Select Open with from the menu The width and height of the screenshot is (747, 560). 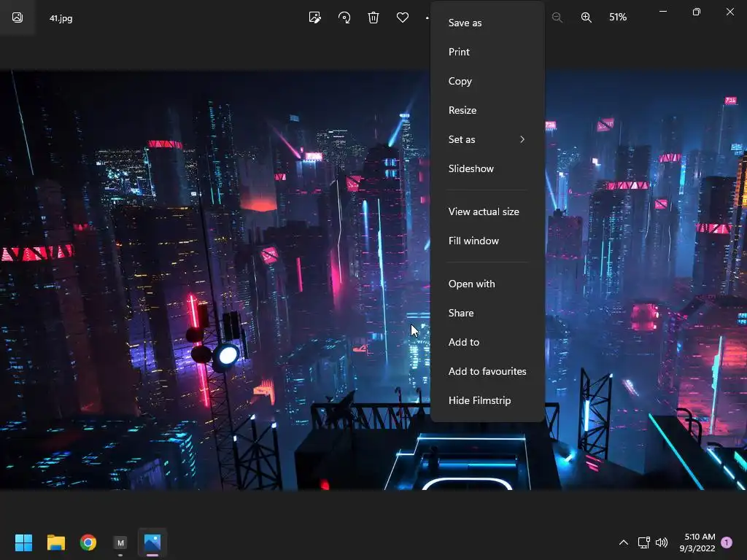point(487,284)
